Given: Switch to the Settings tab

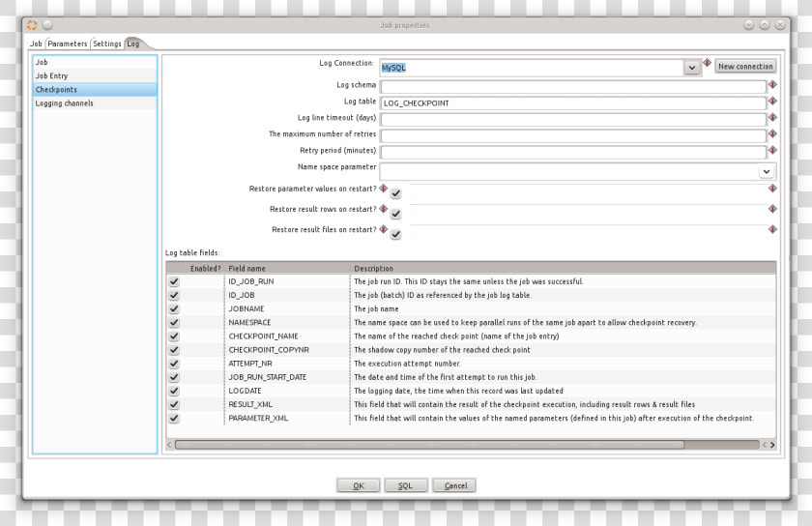Looking at the screenshot, I should (x=107, y=44).
